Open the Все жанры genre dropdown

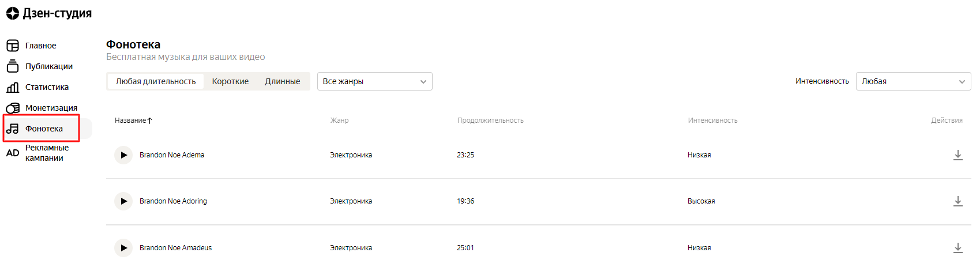374,81
